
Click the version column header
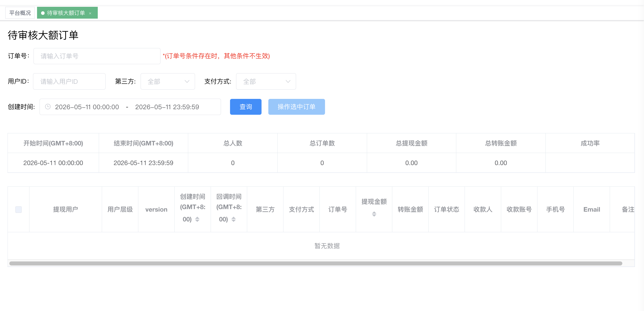pos(156,209)
